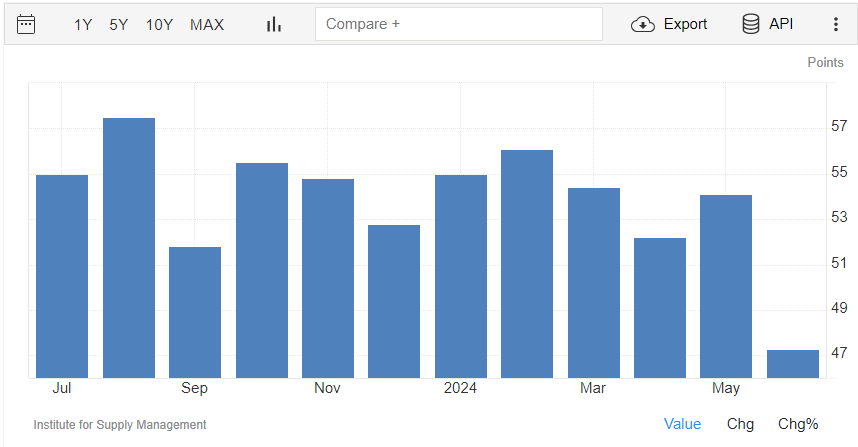
Task: Click the 2024 January bar
Action: [x=461, y=276]
